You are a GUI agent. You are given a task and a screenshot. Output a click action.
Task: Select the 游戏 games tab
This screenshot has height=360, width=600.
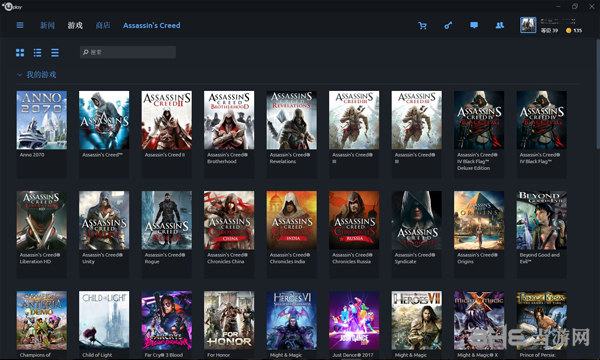pos(75,26)
